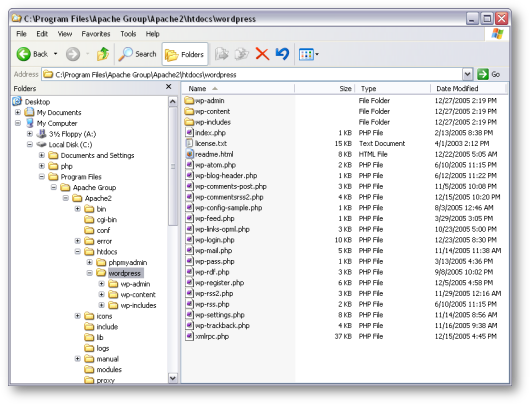Open the Edit menu
Screen dimensions: 530x404
42,34
